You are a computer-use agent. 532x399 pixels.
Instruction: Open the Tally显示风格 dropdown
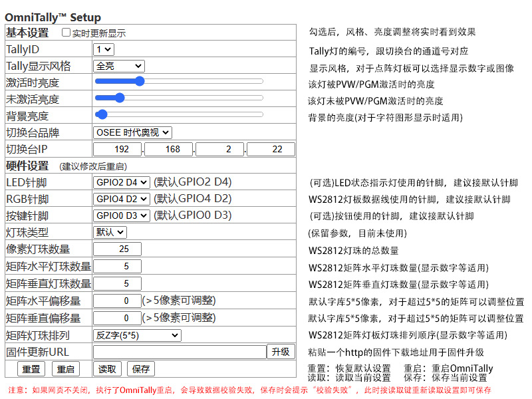(118, 66)
